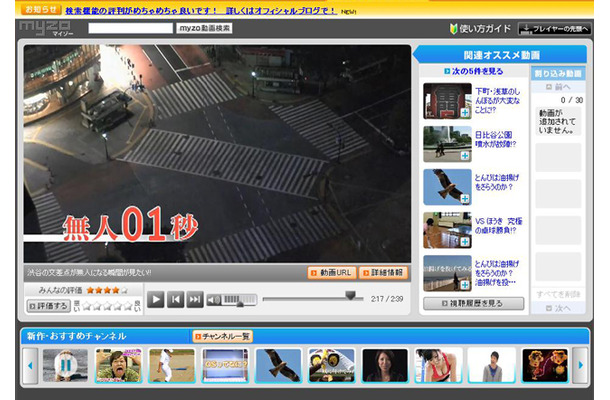This screenshot has width=610, height=400.
Task: Give a five-star rating
Action: (128, 306)
